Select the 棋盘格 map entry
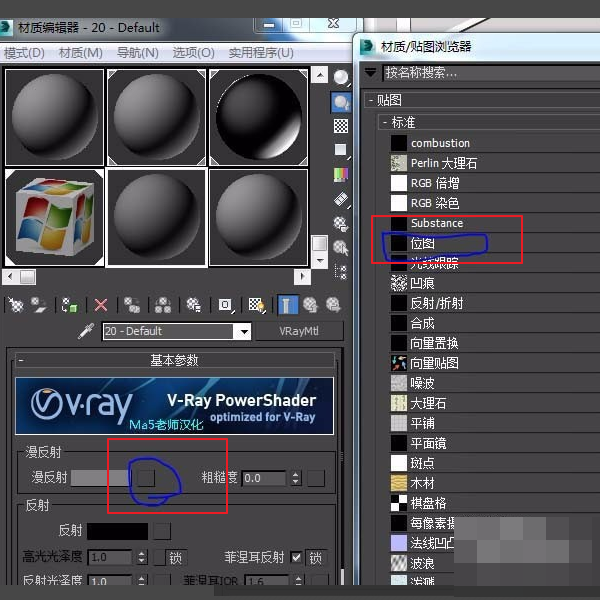The image size is (600, 600). tap(494, 503)
